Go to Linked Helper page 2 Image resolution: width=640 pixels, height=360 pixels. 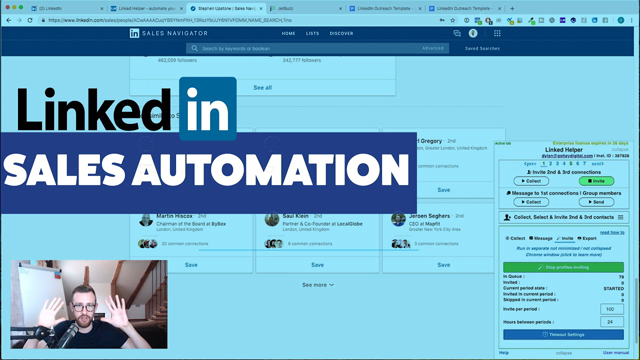pyautogui.click(x=550, y=164)
